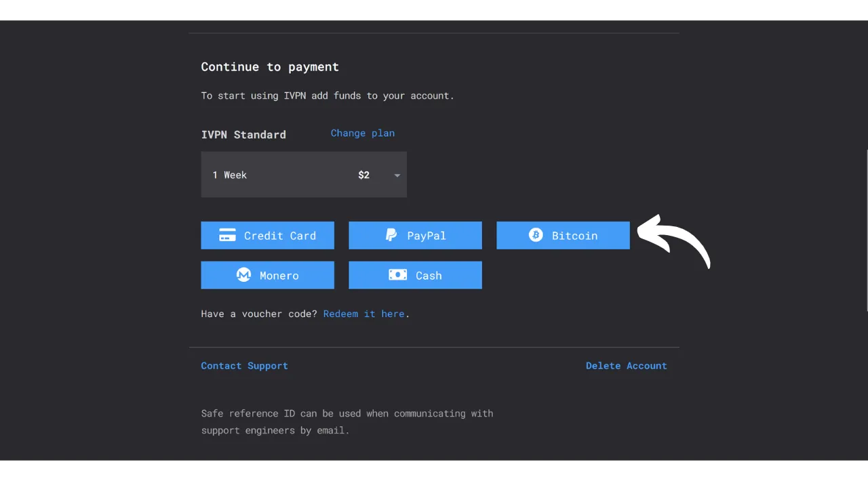Click the Monero logo icon
This screenshot has width=868, height=481.
click(x=243, y=275)
